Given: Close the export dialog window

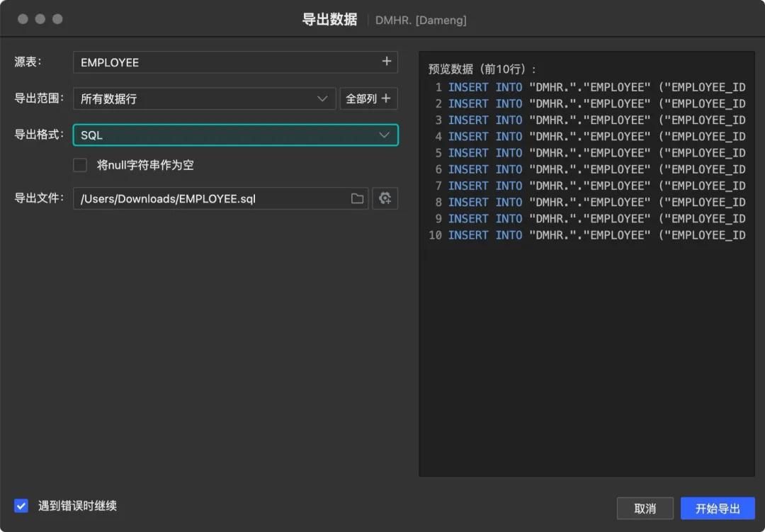Looking at the screenshot, I should 23,19.
